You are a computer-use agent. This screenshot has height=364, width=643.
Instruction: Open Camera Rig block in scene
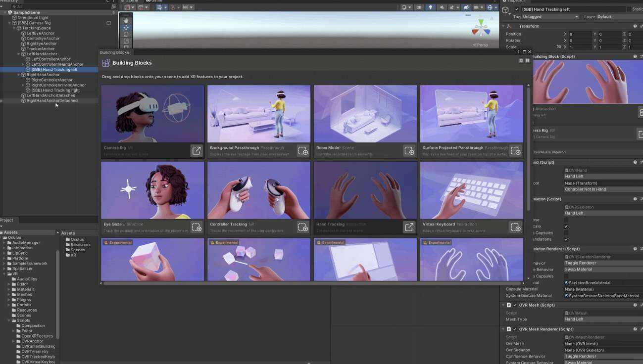tap(197, 151)
